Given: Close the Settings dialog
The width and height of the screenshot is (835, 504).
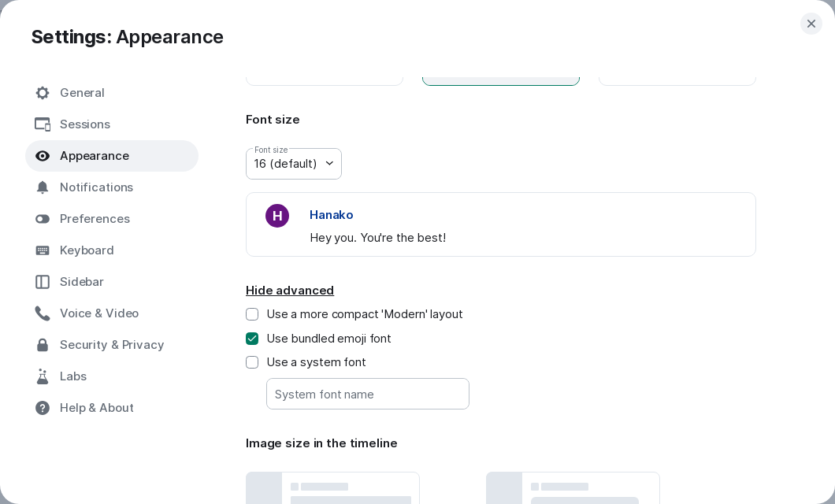Looking at the screenshot, I should [x=811, y=24].
